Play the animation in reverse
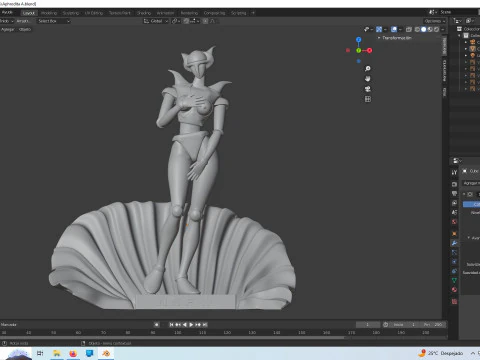This screenshot has width=480, height=360. pos(185,324)
